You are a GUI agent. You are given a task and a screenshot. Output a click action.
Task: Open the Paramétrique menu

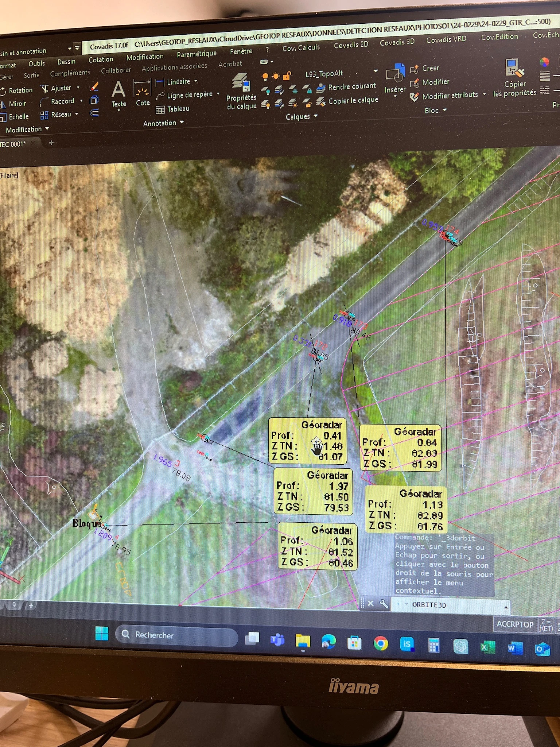click(x=197, y=54)
